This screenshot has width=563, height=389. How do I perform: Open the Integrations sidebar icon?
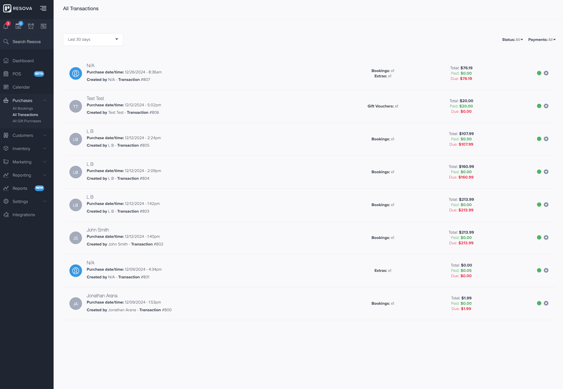6,215
